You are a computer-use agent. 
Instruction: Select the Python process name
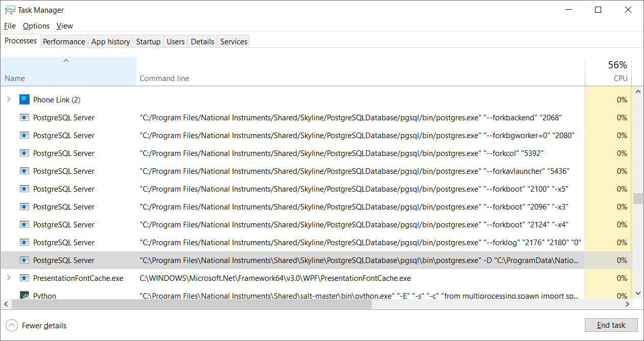click(x=45, y=296)
